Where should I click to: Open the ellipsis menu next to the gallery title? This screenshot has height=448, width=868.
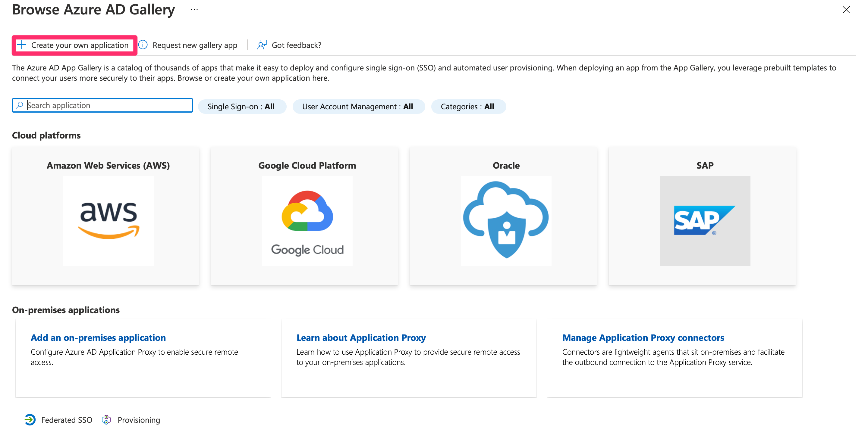click(x=194, y=10)
